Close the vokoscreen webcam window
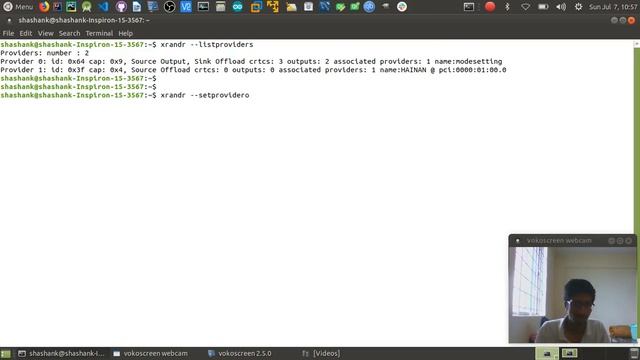Image resolution: width=640 pixels, height=360 pixels. (629, 241)
